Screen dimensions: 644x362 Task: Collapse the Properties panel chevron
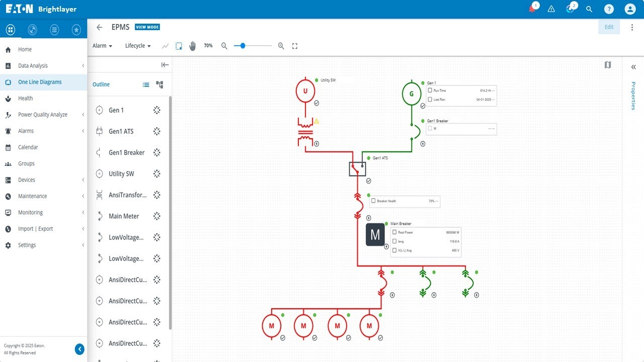633,67
